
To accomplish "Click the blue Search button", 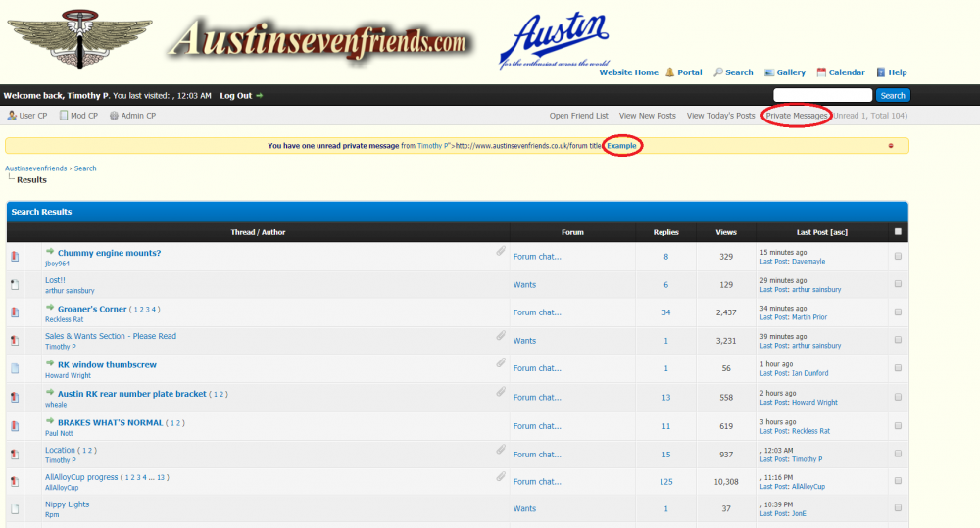I will coord(893,96).
